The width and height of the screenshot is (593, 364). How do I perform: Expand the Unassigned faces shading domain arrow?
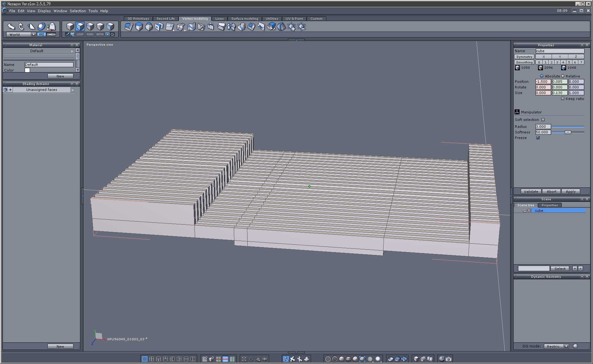[73, 90]
